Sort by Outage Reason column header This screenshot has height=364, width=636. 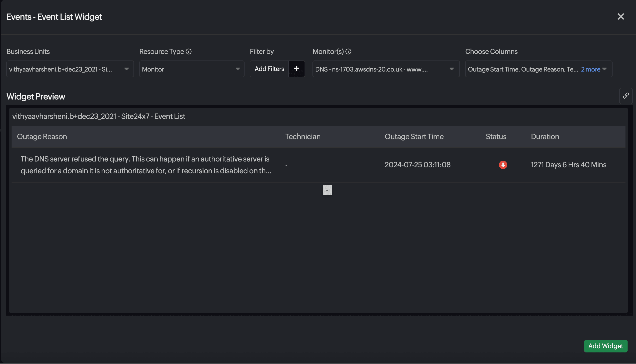tap(42, 136)
